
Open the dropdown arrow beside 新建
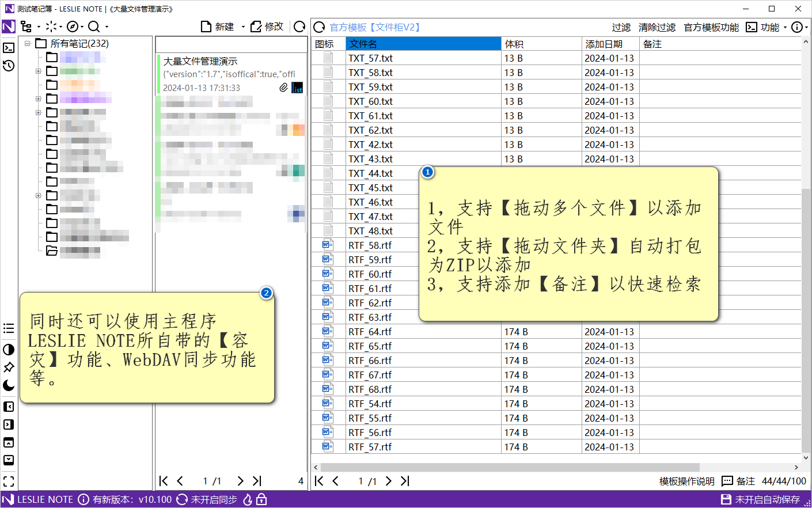[243, 27]
